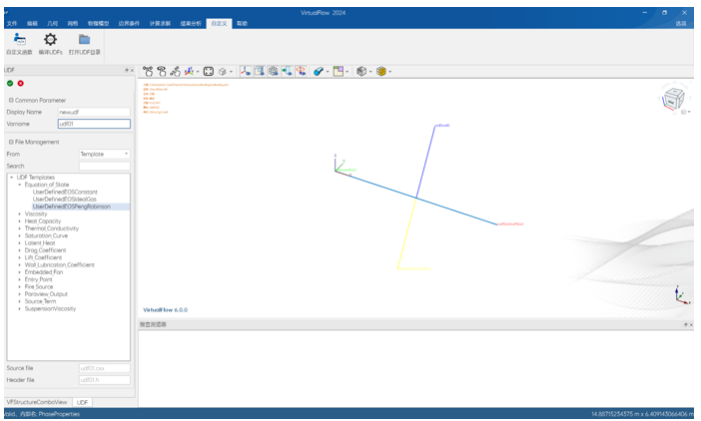Expand the Drag Coefficient template node

[x=20, y=251]
